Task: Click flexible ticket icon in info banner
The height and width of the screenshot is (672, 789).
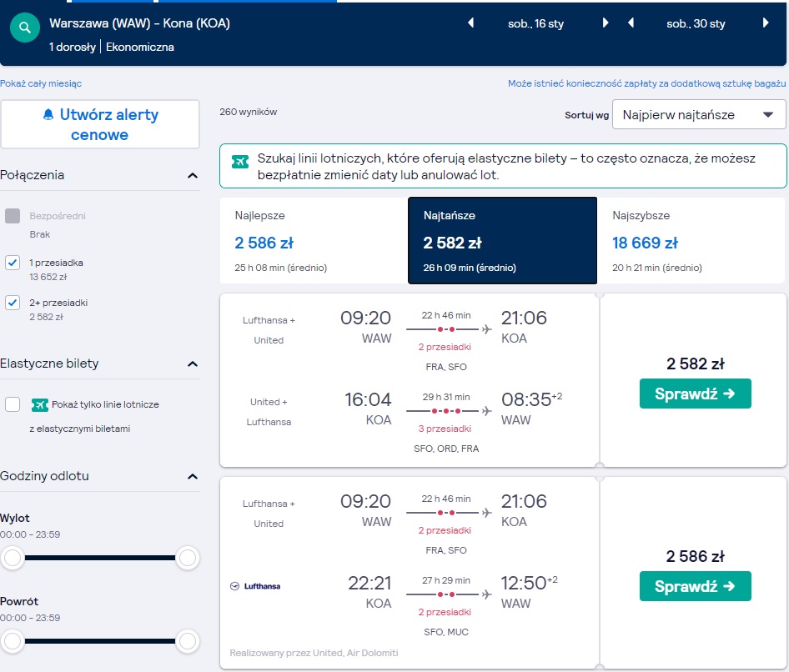Action: [x=240, y=162]
